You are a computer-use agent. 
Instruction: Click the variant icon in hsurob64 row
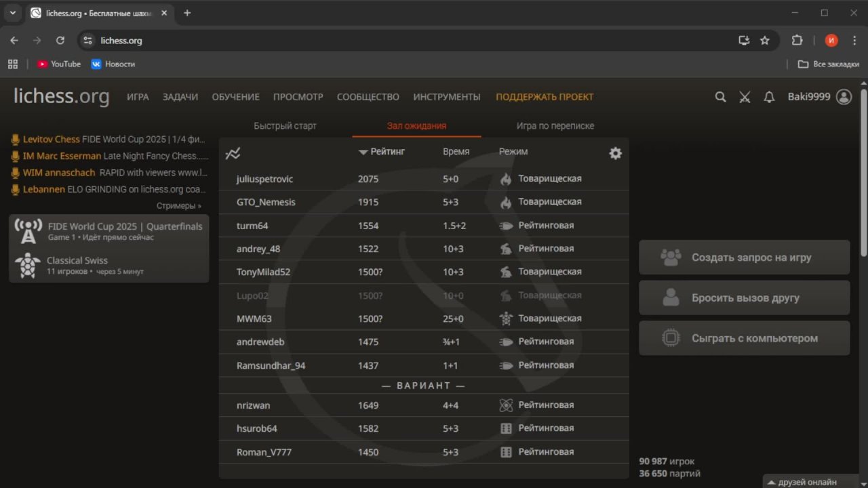point(506,428)
